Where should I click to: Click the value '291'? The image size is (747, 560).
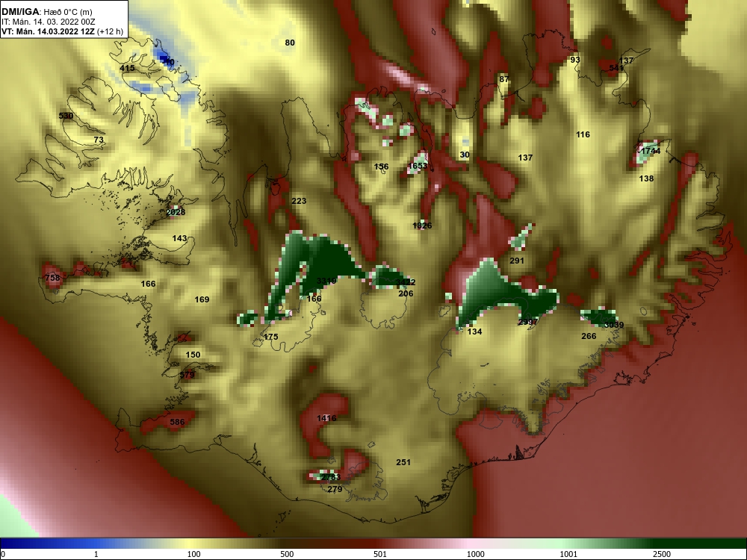tap(517, 261)
